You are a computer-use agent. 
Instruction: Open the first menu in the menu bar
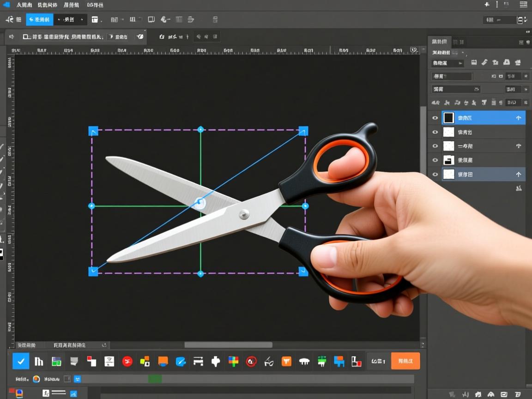24,5
